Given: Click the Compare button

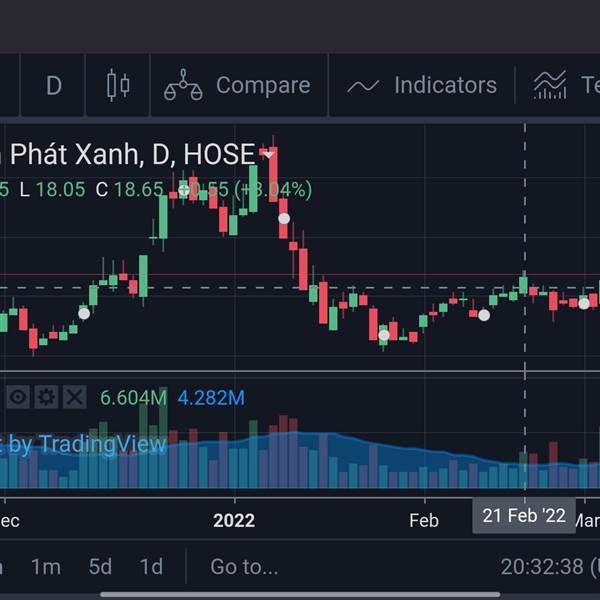Looking at the screenshot, I should [x=238, y=85].
